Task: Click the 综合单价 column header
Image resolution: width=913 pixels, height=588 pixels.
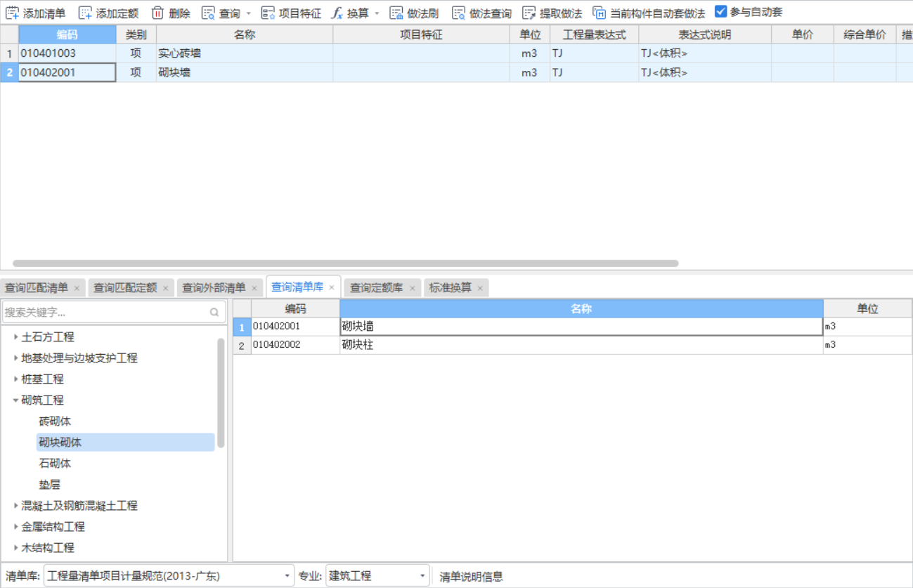Action: [x=865, y=34]
